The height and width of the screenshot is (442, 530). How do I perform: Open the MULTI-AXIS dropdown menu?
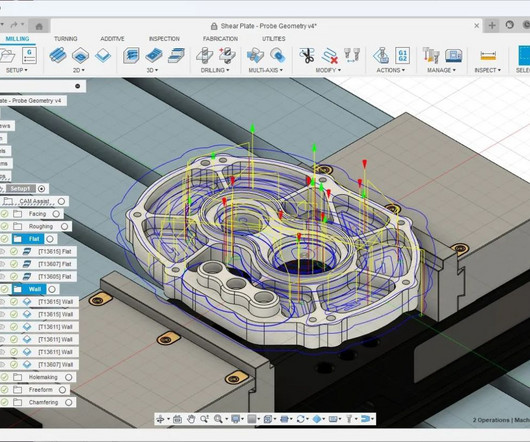(x=266, y=70)
